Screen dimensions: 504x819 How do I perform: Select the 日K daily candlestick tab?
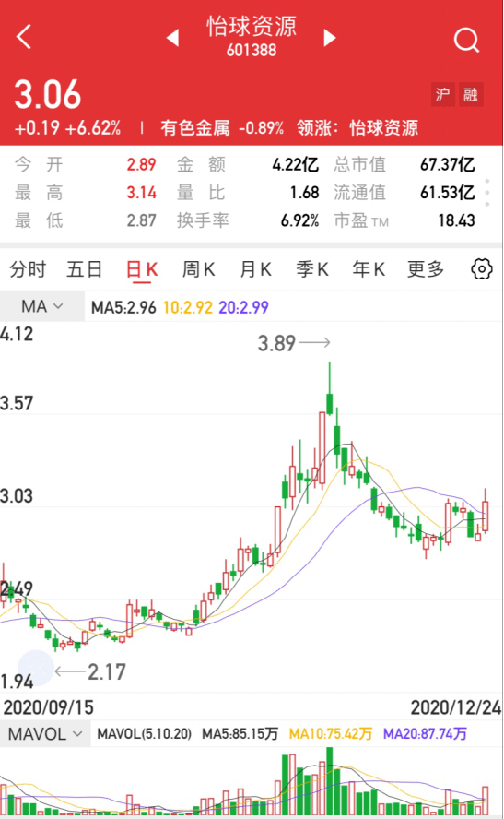coord(142,270)
